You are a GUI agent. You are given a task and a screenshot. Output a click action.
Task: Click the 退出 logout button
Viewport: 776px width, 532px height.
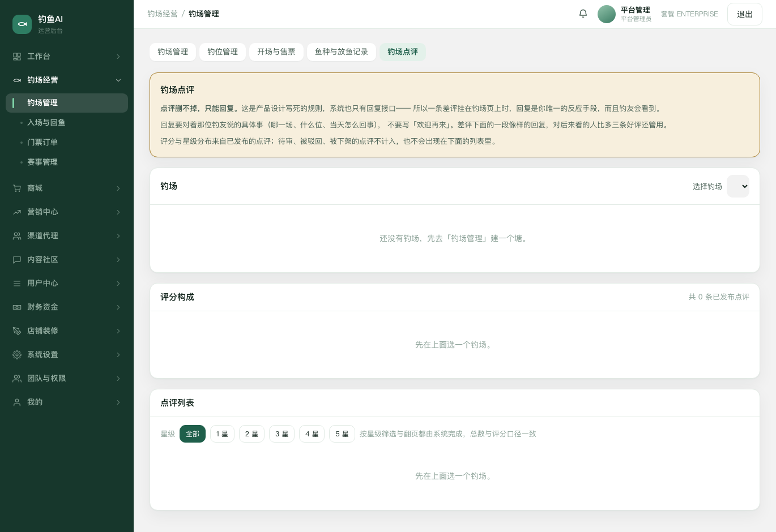point(745,14)
